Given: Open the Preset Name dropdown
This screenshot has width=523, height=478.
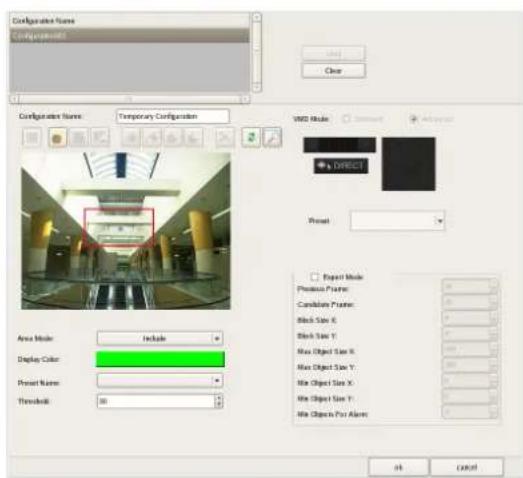Looking at the screenshot, I should tap(160, 380).
